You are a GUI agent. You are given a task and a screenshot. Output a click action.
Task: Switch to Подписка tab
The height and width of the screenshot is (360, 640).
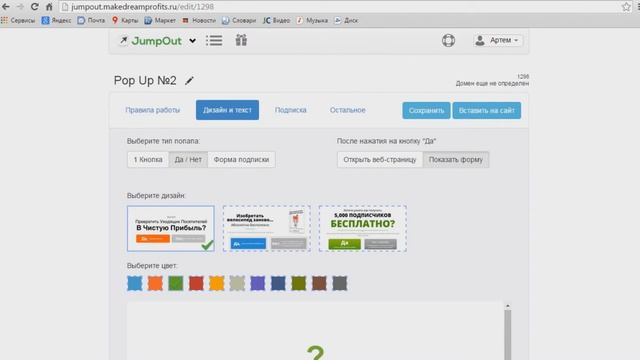pos(291,110)
